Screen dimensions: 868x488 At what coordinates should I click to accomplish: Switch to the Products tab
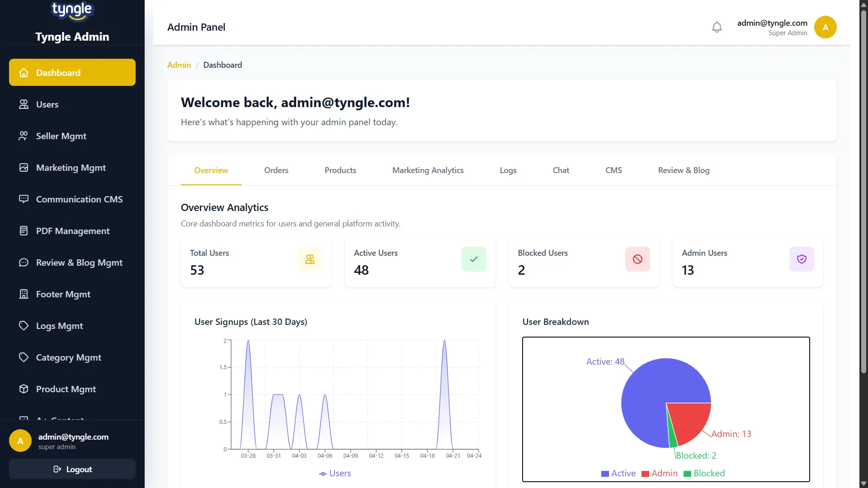340,170
